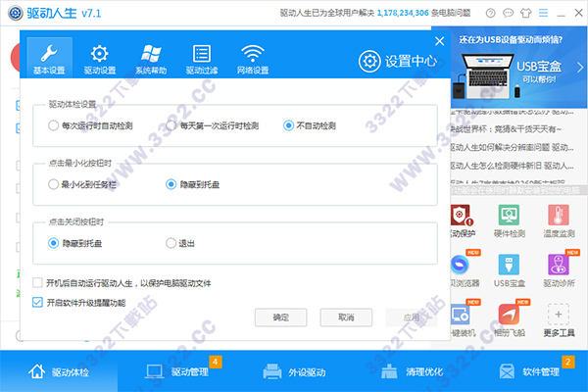Open 清理优化 section
The image size is (588, 392).
point(412,371)
